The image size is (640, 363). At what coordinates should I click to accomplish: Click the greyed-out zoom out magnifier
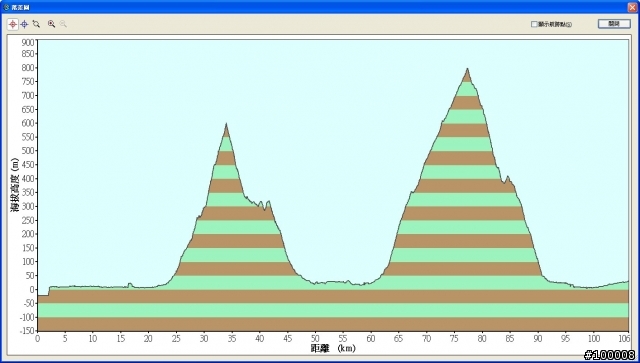(63, 24)
